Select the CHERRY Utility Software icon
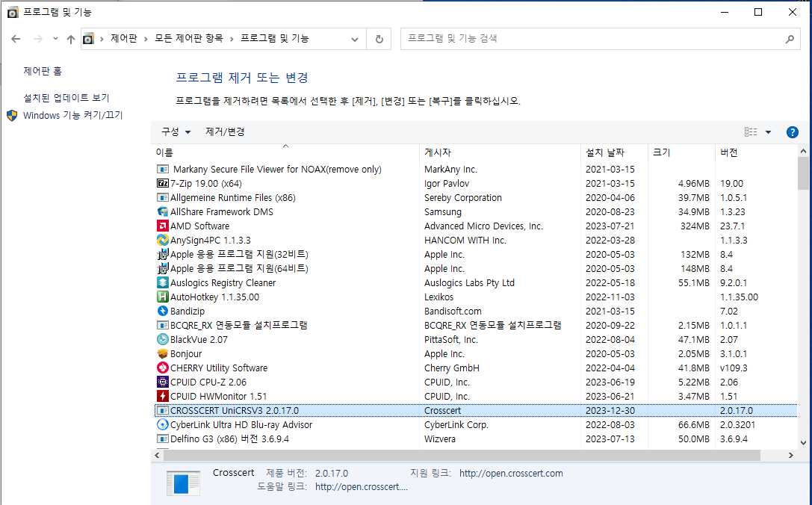The width and height of the screenshot is (812, 505). [162, 368]
